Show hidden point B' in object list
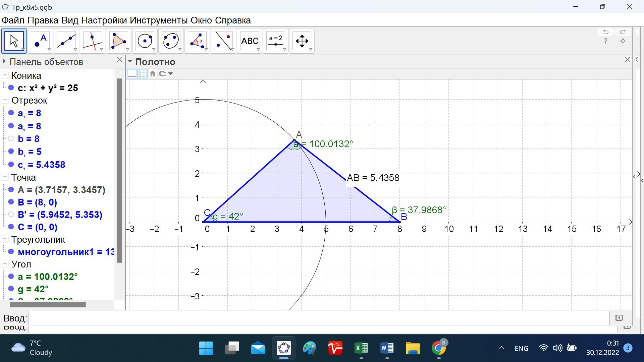Viewport: 644px width, 362px height. 11,215
